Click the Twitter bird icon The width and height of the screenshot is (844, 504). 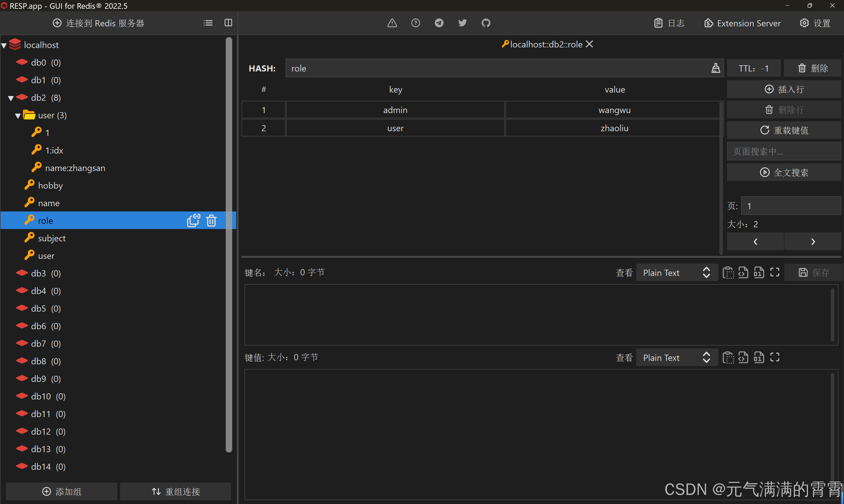click(x=462, y=23)
